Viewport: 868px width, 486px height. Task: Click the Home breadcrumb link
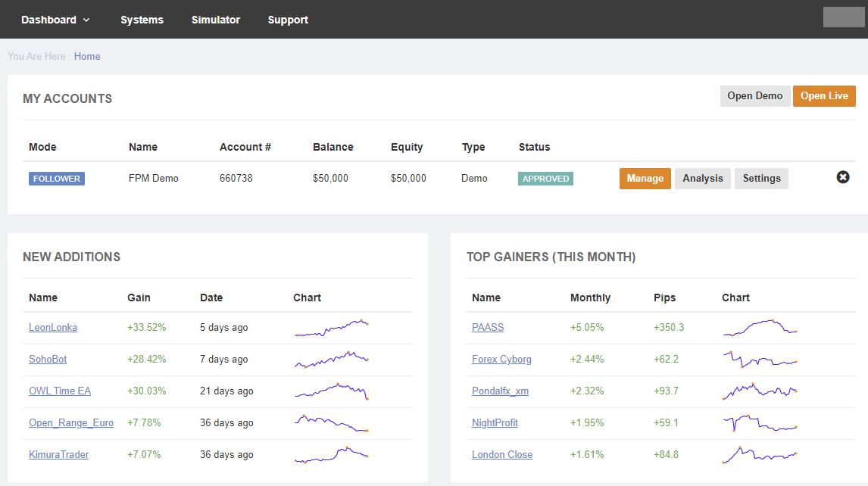[x=87, y=57]
